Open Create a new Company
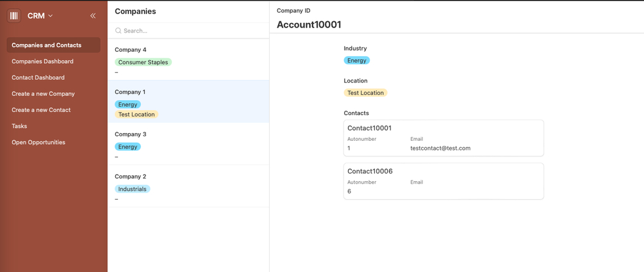 [43, 93]
